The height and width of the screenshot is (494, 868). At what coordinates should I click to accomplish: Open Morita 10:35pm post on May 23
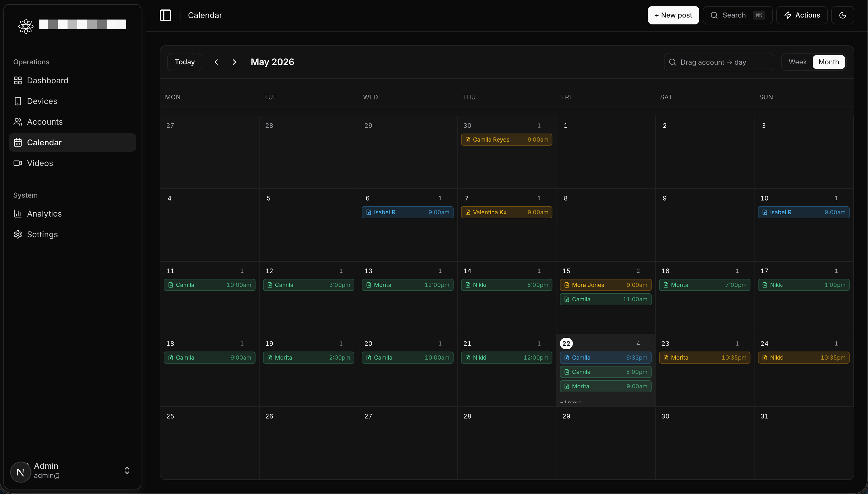[x=705, y=358]
